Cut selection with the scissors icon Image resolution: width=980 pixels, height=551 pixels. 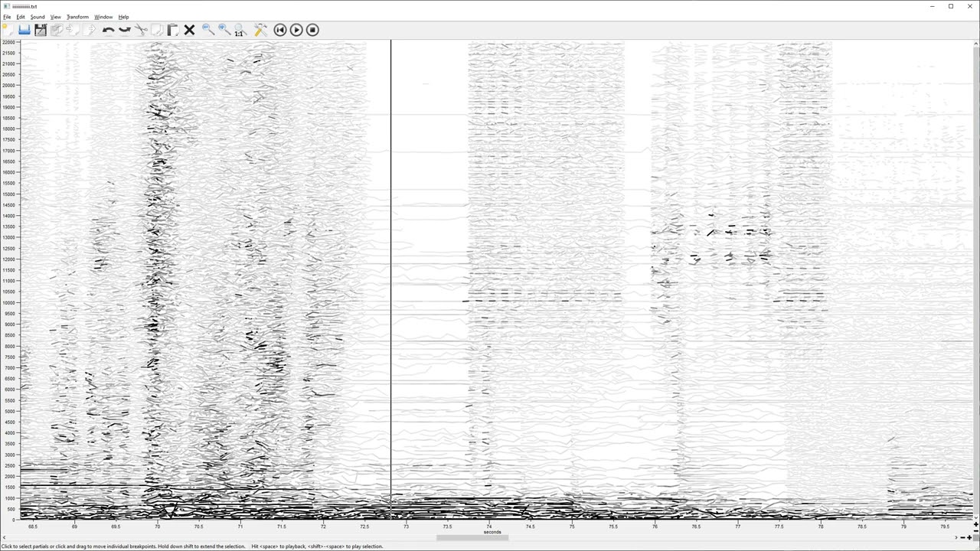tap(141, 30)
